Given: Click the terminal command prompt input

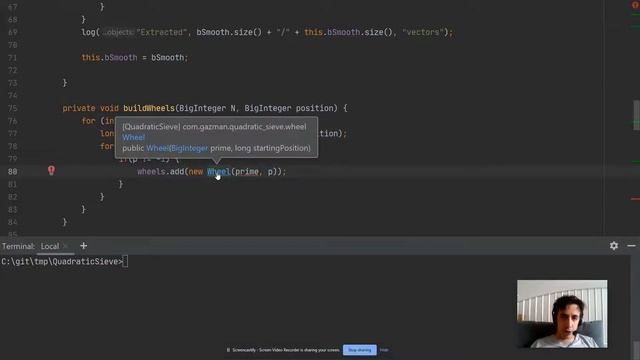Looking at the screenshot, I should click(x=125, y=262).
